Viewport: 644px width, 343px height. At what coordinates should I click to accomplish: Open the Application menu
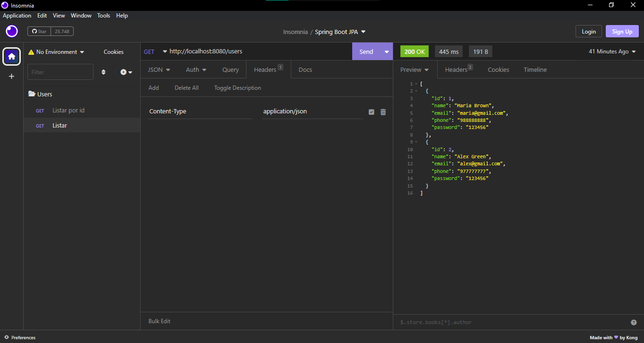point(17,16)
